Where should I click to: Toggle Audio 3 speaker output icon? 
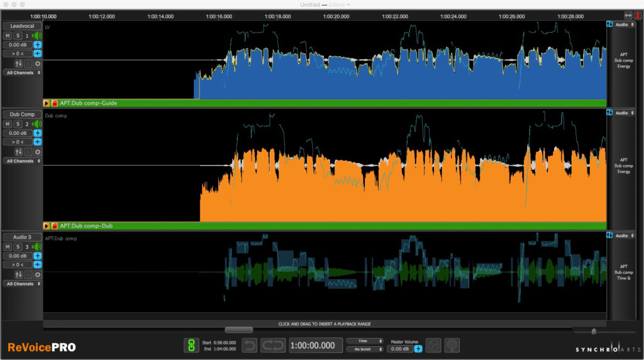(37, 247)
